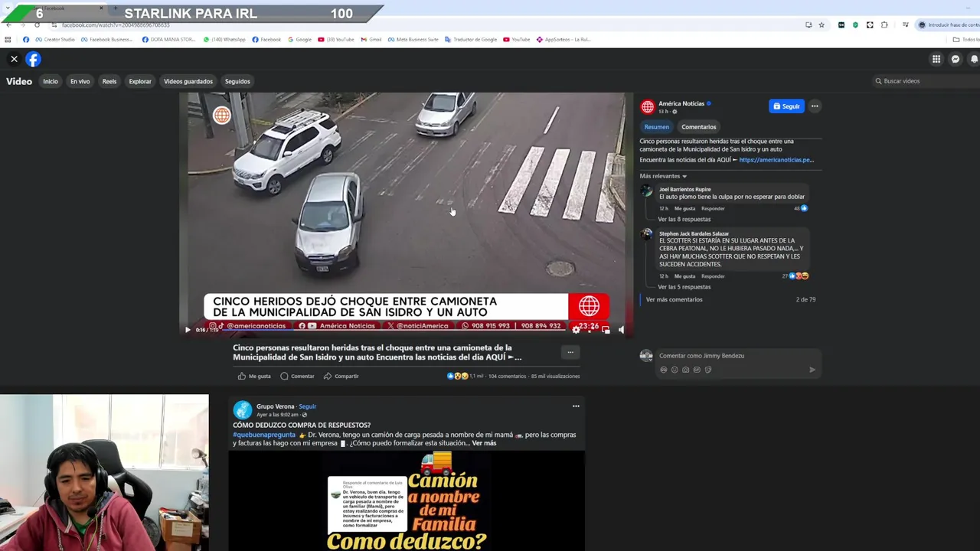Click Comentar under the video
Viewport: 980px width, 551px height.
297,376
